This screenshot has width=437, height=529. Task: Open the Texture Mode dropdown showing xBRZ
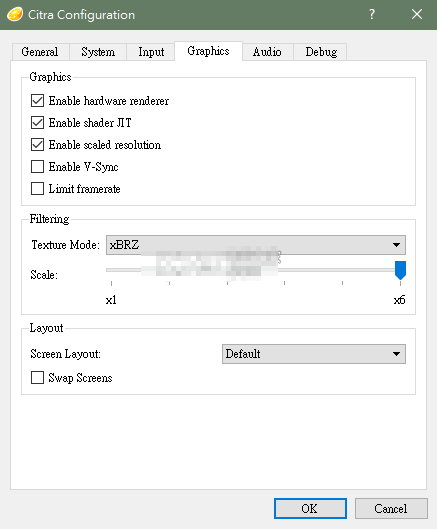click(x=256, y=245)
